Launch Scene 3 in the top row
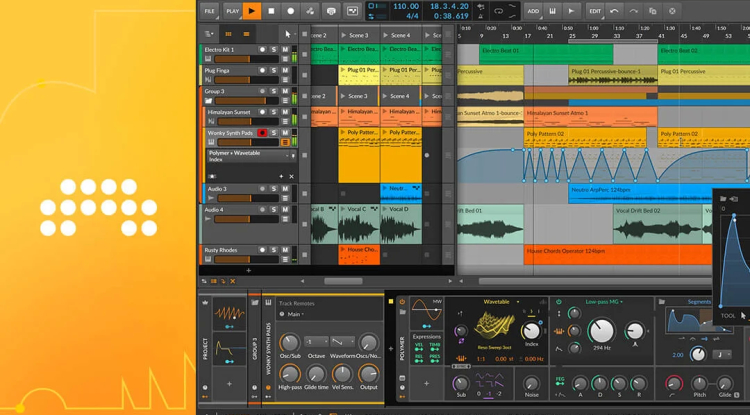Viewport: 750px width, 415px height. pos(343,35)
